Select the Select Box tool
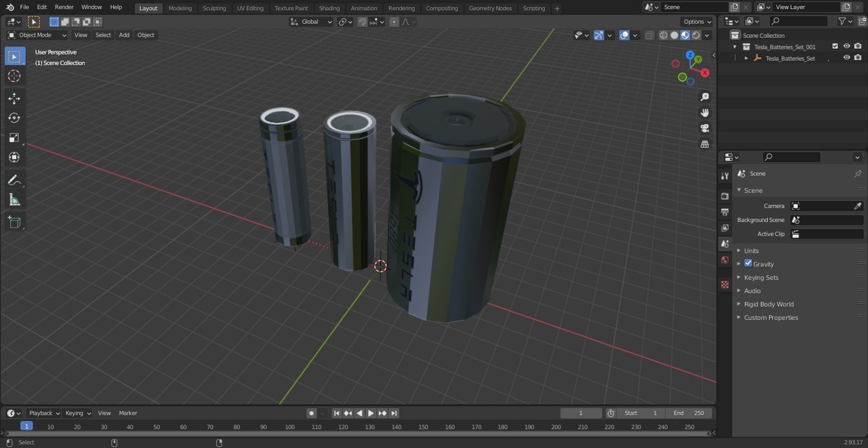The image size is (868, 448). point(14,57)
